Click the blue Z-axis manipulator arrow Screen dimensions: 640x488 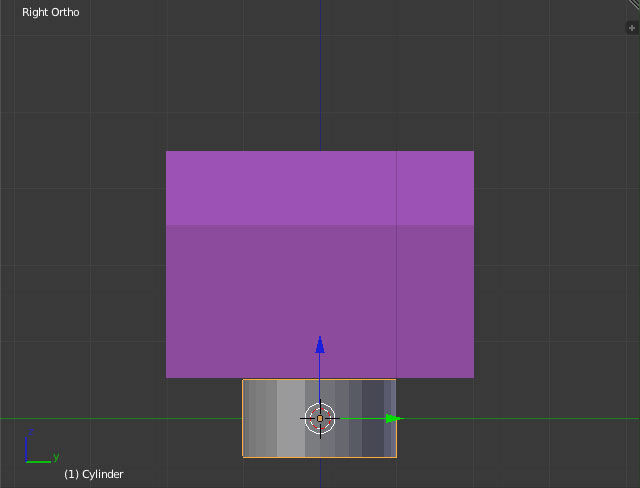click(x=320, y=345)
